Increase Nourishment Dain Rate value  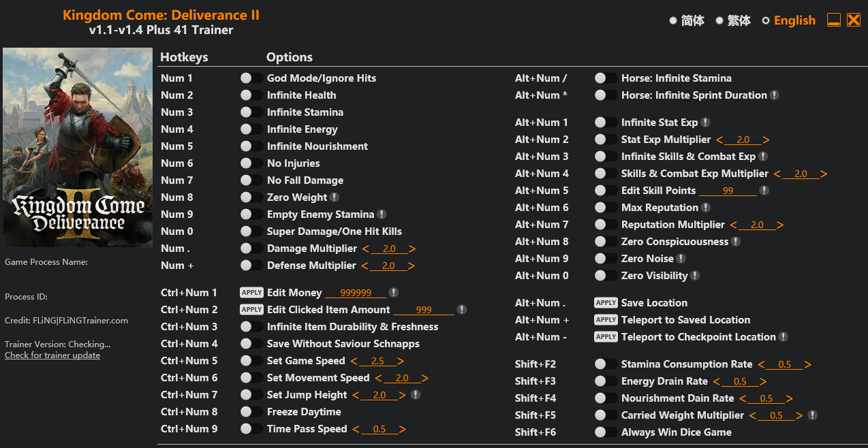(x=790, y=399)
